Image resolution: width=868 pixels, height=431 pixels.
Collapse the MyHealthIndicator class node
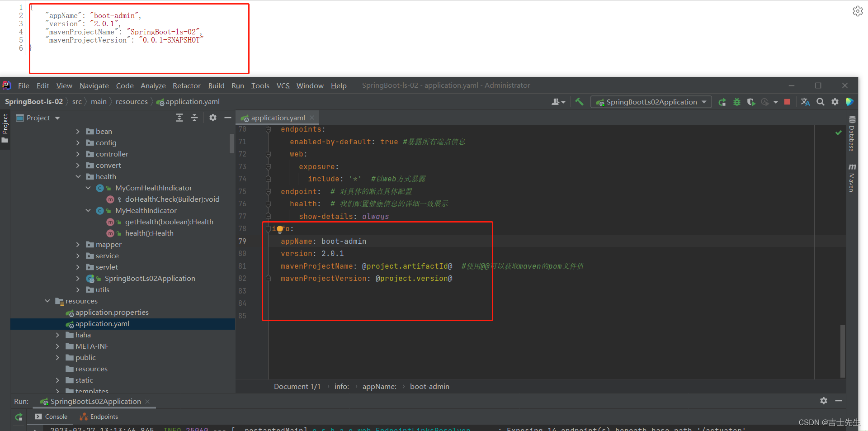(88, 211)
